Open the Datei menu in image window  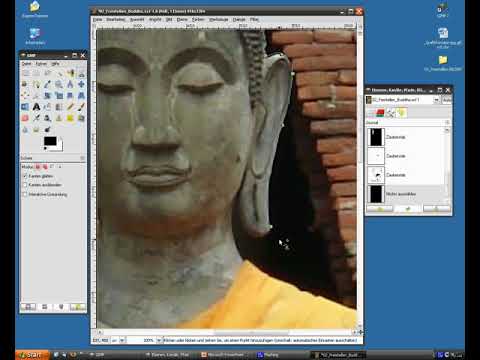97,20
